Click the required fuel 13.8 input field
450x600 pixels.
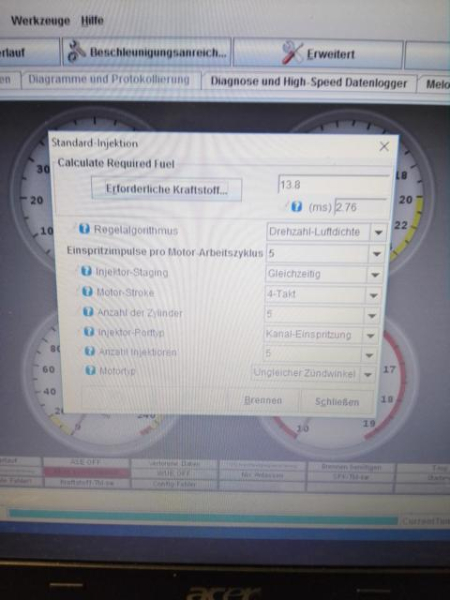pos(334,185)
